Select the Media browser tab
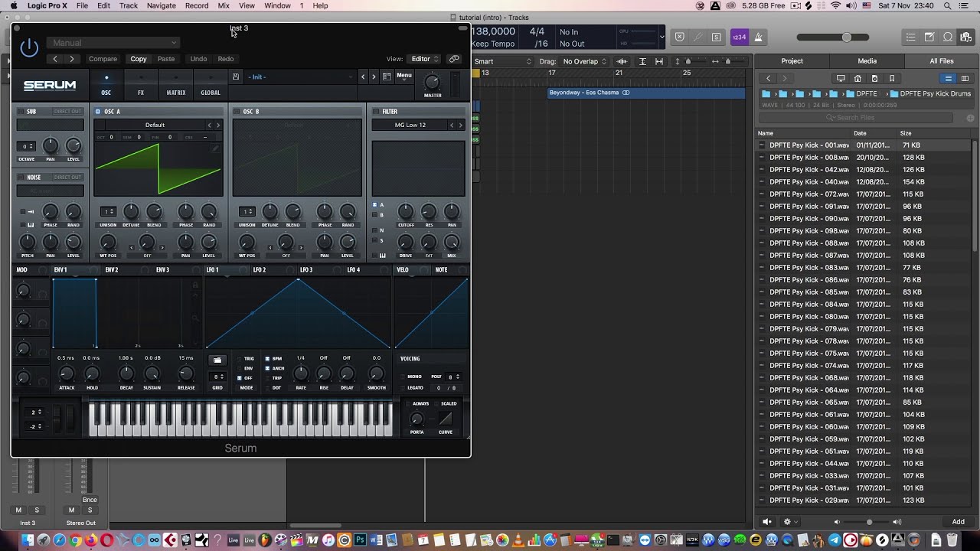Viewport: 980px width, 551px height. pyautogui.click(x=867, y=61)
